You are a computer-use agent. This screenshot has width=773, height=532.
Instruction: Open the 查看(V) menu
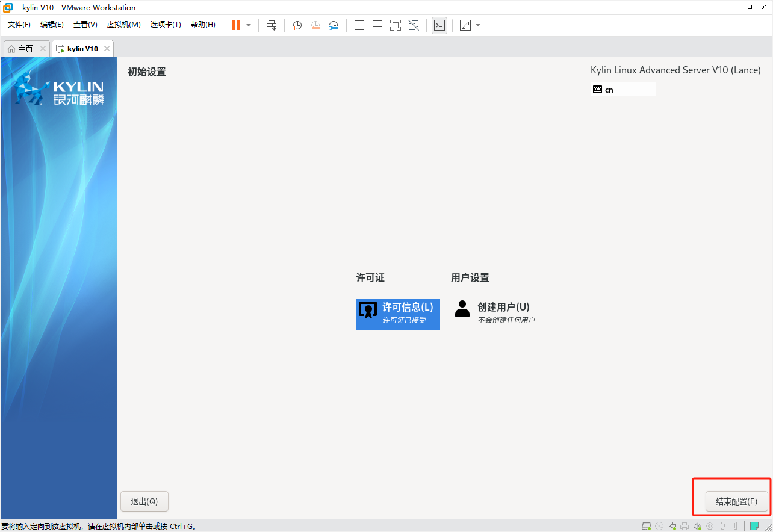click(85, 25)
